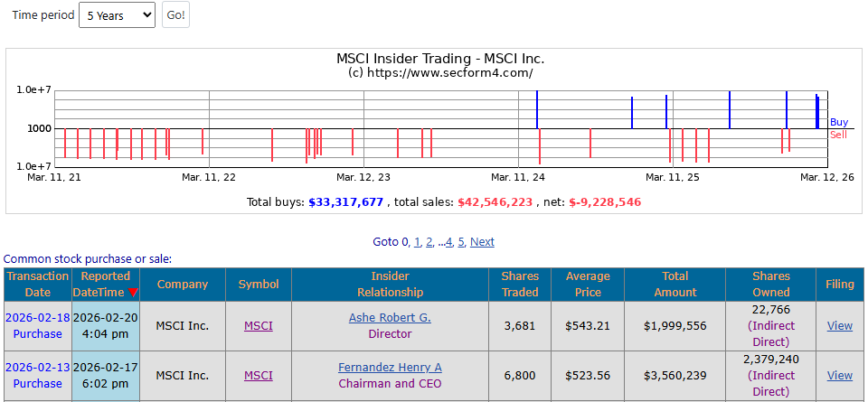Click the 3,681 shares traded cell
Viewport: 868px width, 402px height.
pyautogui.click(x=520, y=326)
